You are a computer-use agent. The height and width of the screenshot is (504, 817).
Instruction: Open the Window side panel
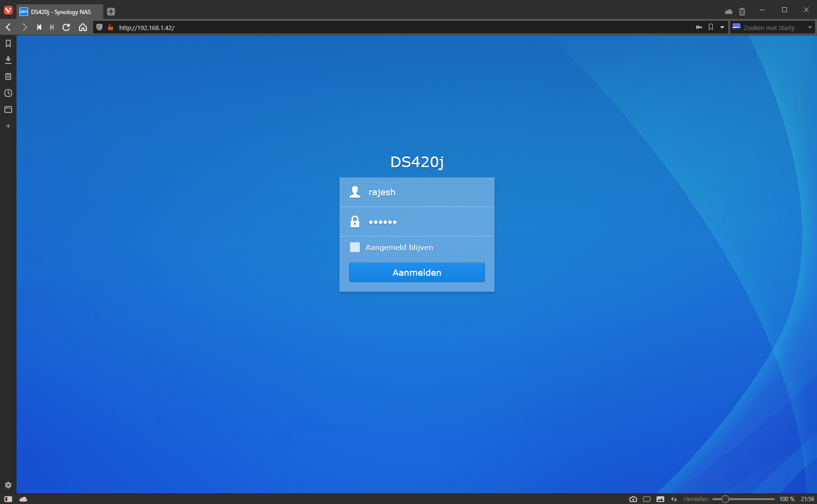tap(8, 110)
